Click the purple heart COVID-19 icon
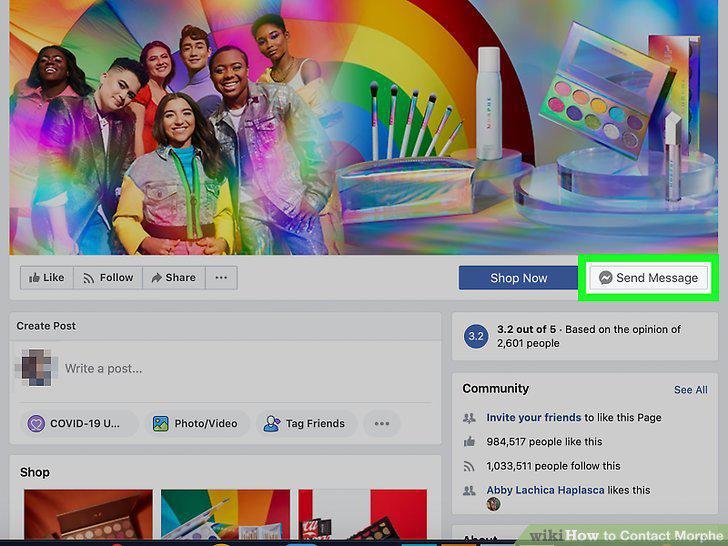The image size is (728, 546). [x=36, y=423]
